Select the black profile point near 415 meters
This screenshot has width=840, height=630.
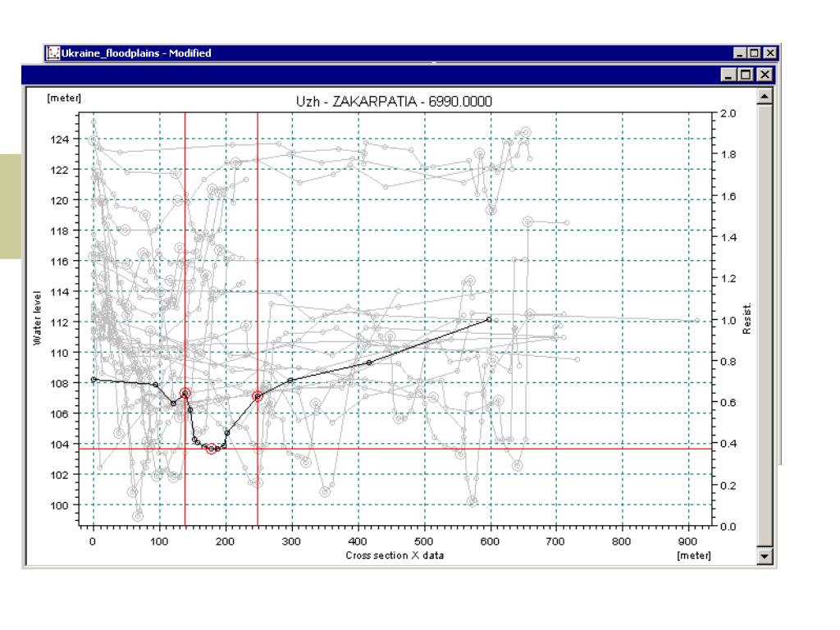pyautogui.click(x=369, y=363)
